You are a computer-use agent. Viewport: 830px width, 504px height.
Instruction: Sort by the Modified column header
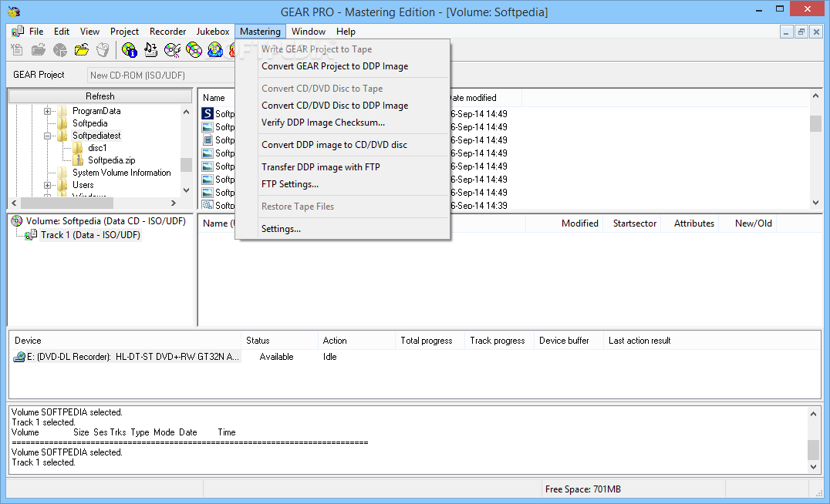pyautogui.click(x=564, y=223)
